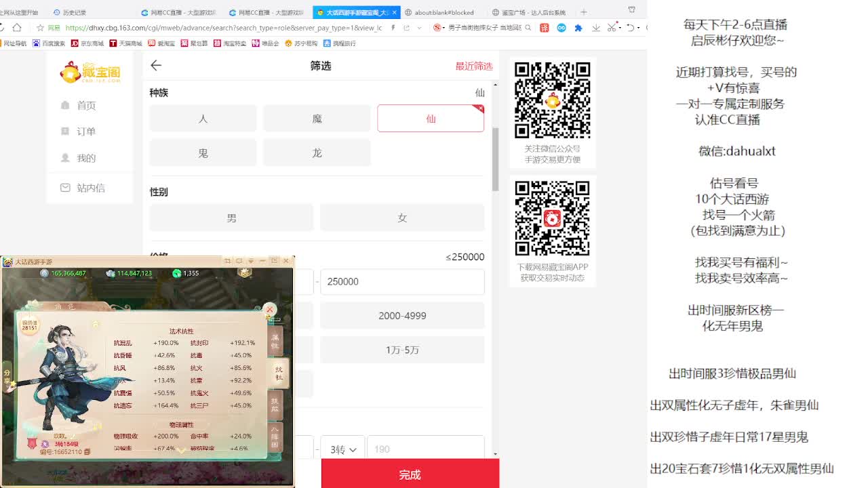The width and height of the screenshot is (868, 488).
Task: Pick the 2000-4999 price range
Action: (x=402, y=316)
